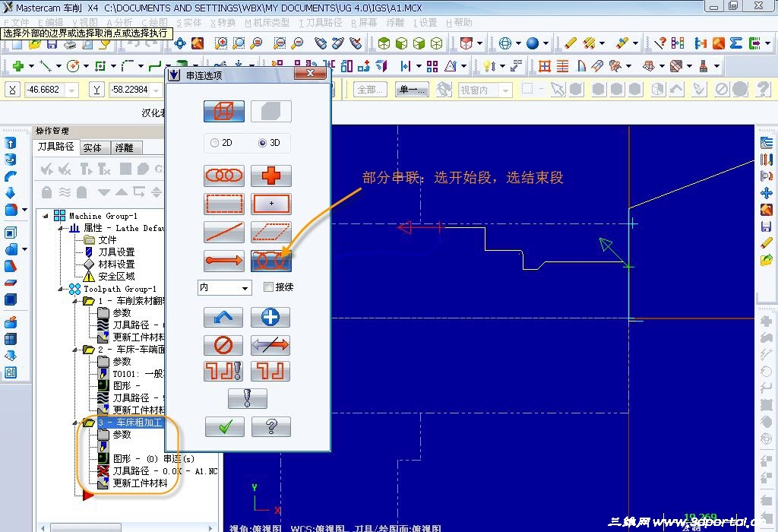The height and width of the screenshot is (532, 778).
Task: Open the X coordinate dropdown arrow
Action: pos(72,90)
